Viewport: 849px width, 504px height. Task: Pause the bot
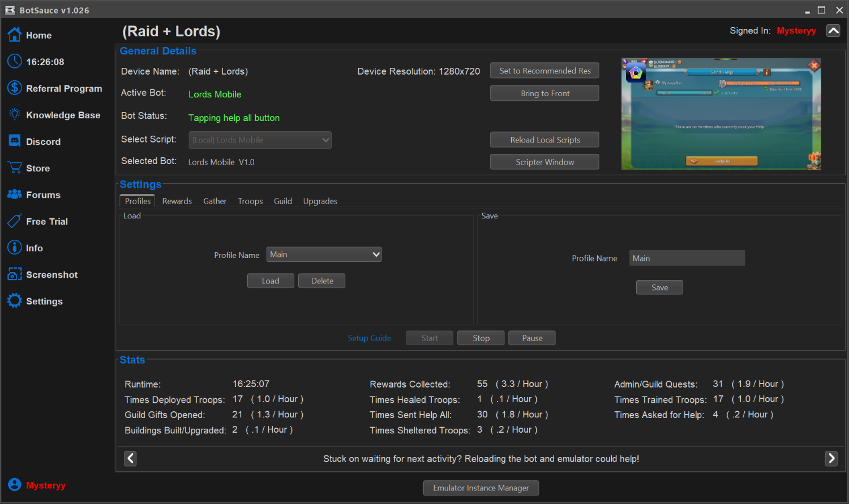(x=532, y=338)
